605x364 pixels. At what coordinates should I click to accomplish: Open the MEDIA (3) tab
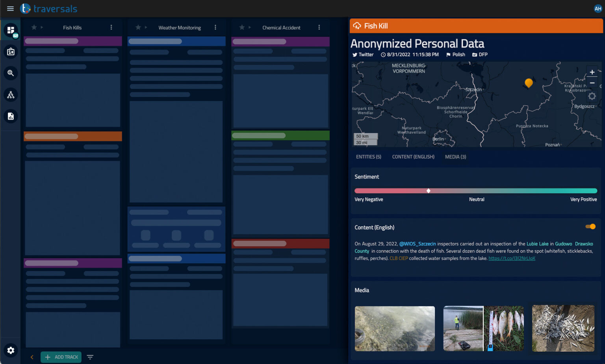(455, 157)
